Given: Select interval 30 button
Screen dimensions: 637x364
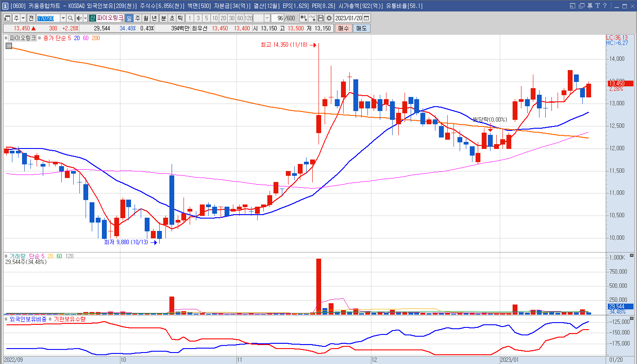Looking at the screenshot, I should tap(232, 18).
